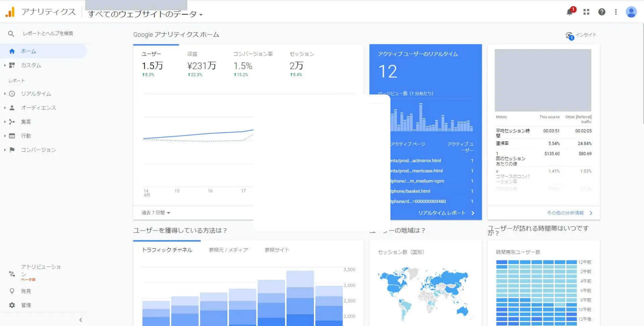Expand the オーディエンス section arrow
The image size is (644, 326).
click(x=5, y=108)
